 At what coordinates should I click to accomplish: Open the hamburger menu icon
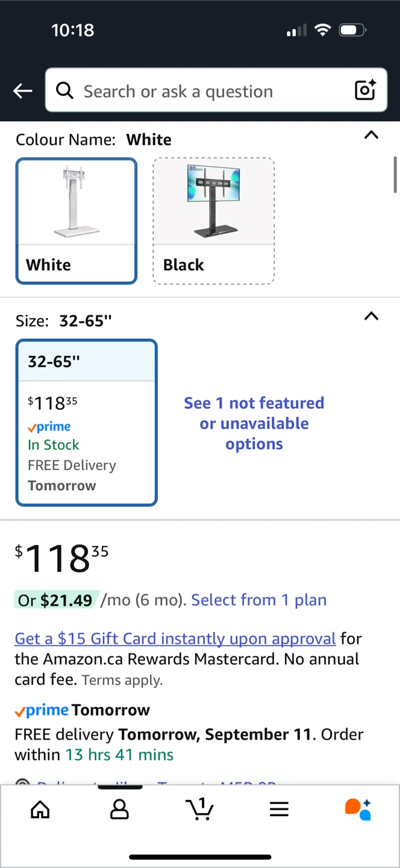click(279, 810)
